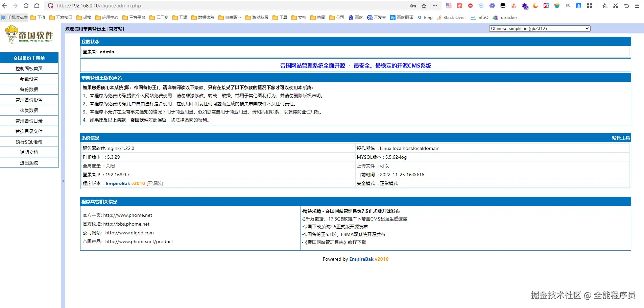Open the http://bbs.phome.net forum link

(x=126, y=224)
